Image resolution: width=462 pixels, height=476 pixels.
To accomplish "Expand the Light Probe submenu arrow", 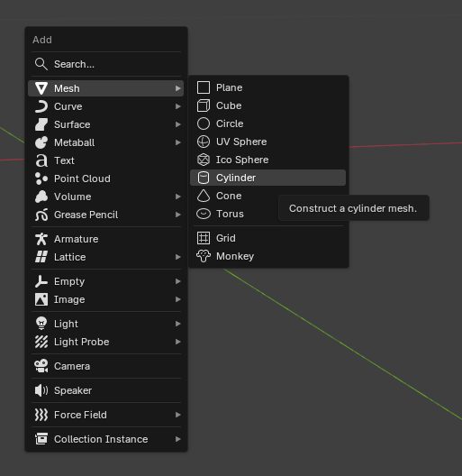I will [178, 342].
